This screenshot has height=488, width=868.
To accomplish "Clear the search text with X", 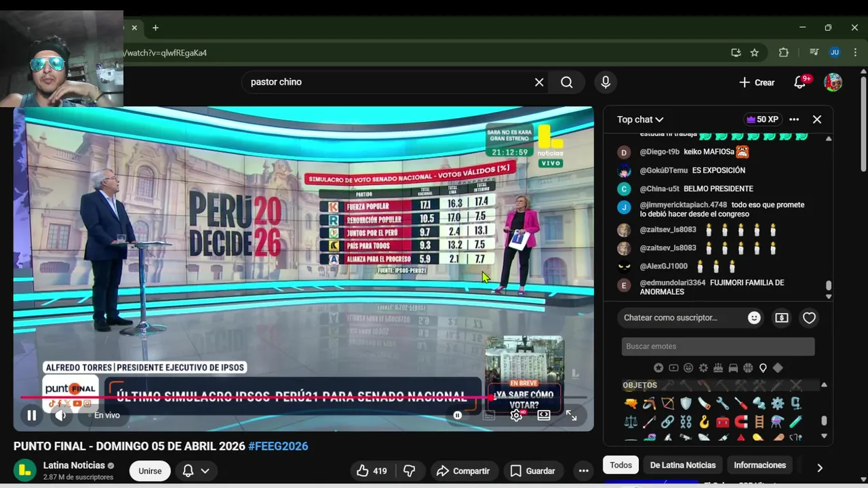I will (539, 82).
